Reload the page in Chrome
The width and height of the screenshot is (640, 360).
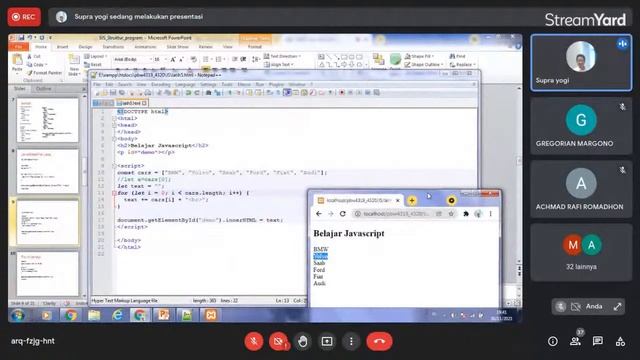(343, 214)
